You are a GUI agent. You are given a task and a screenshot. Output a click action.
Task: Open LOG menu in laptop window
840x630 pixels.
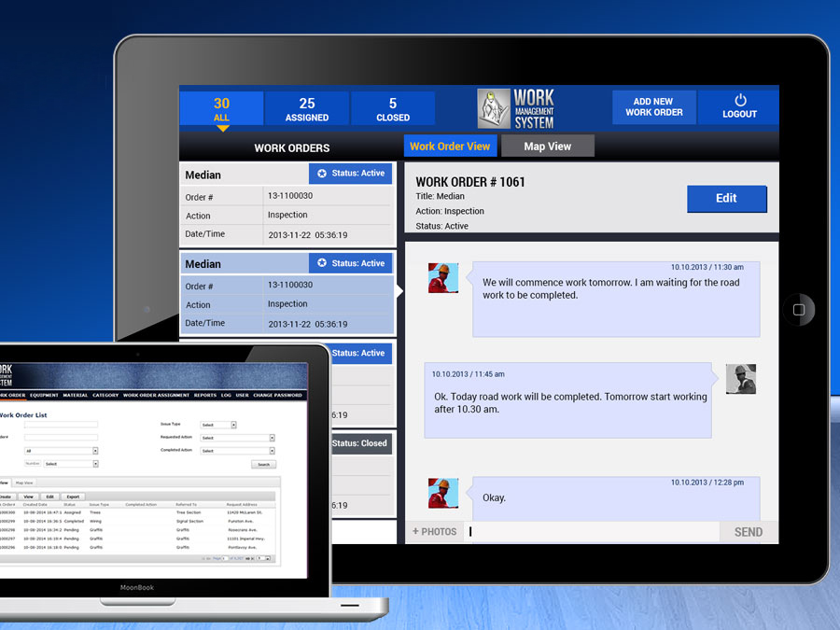(x=226, y=396)
